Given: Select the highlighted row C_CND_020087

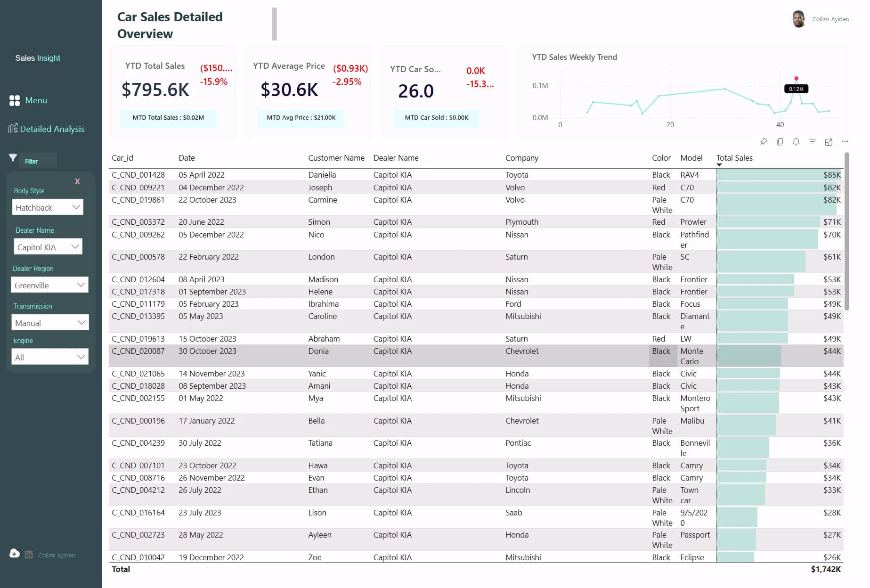Looking at the screenshot, I should pos(476,356).
